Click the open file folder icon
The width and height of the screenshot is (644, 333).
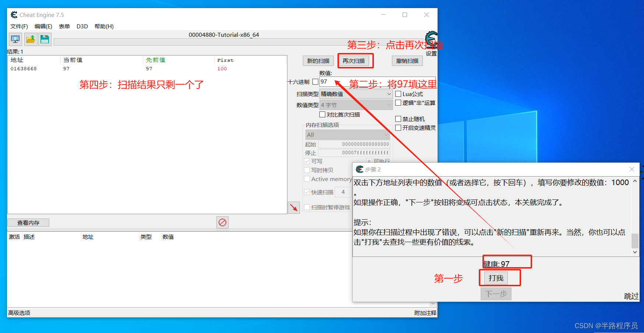(x=31, y=39)
